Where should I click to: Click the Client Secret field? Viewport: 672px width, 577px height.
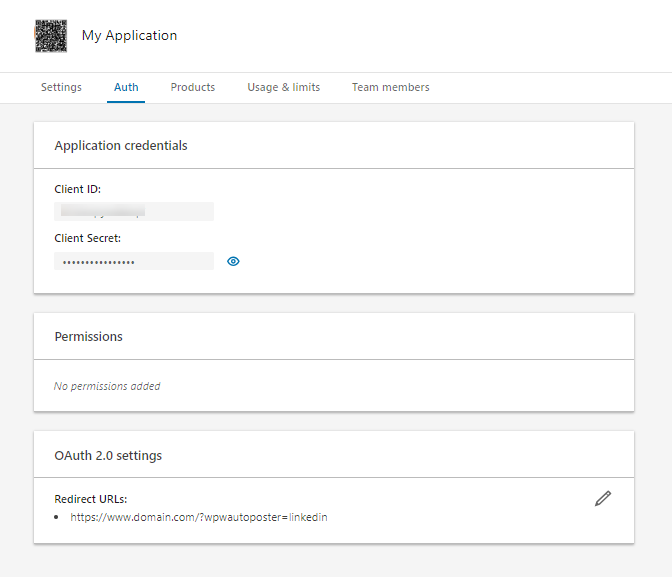(x=134, y=261)
